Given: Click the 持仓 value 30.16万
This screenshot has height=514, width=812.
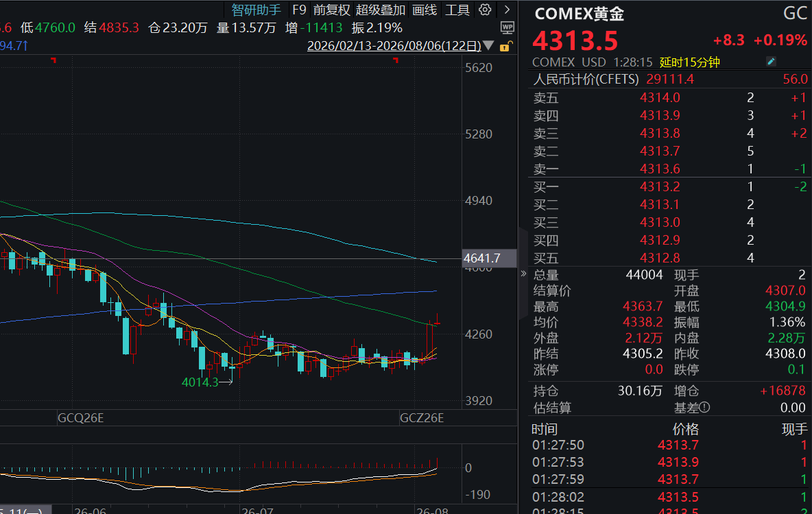Looking at the screenshot, I should coord(640,390).
